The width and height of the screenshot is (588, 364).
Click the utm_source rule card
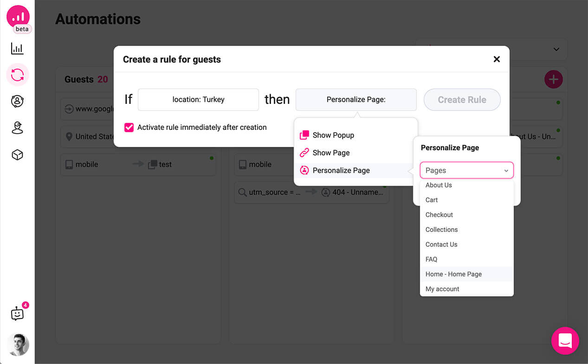tap(311, 192)
